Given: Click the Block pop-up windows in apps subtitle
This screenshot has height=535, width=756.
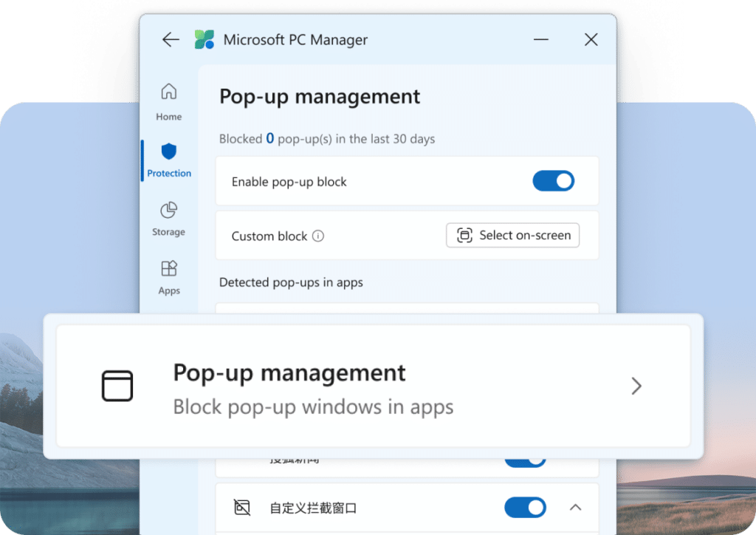Looking at the screenshot, I should pos(313,406).
